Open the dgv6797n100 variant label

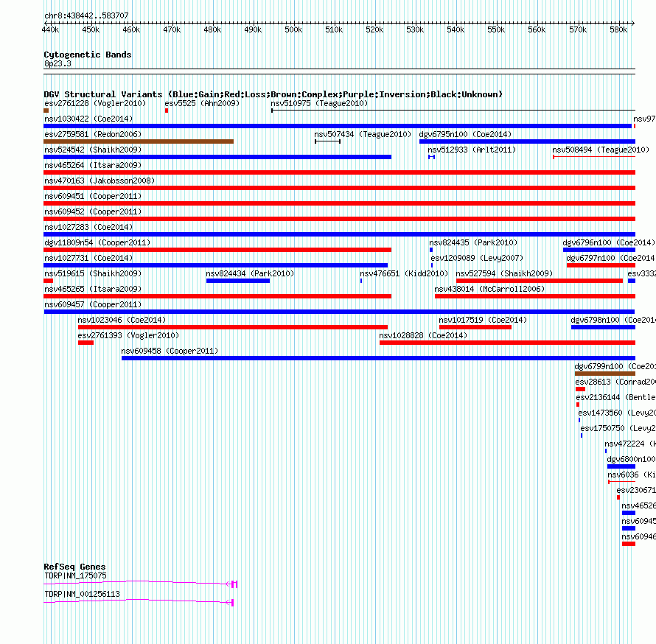(611, 258)
